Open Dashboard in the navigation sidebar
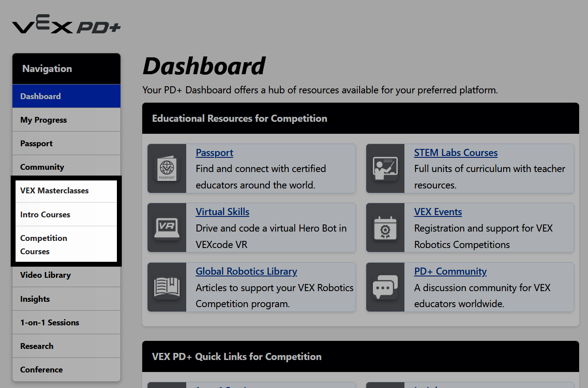The height and width of the screenshot is (388, 588). [66, 96]
